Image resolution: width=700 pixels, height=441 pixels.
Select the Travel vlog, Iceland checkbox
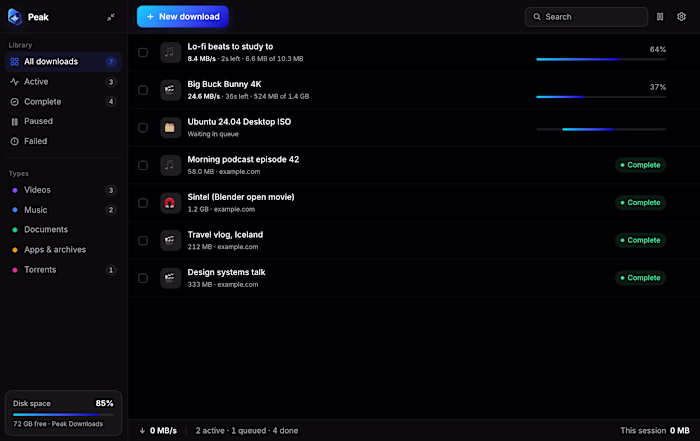tap(143, 240)
